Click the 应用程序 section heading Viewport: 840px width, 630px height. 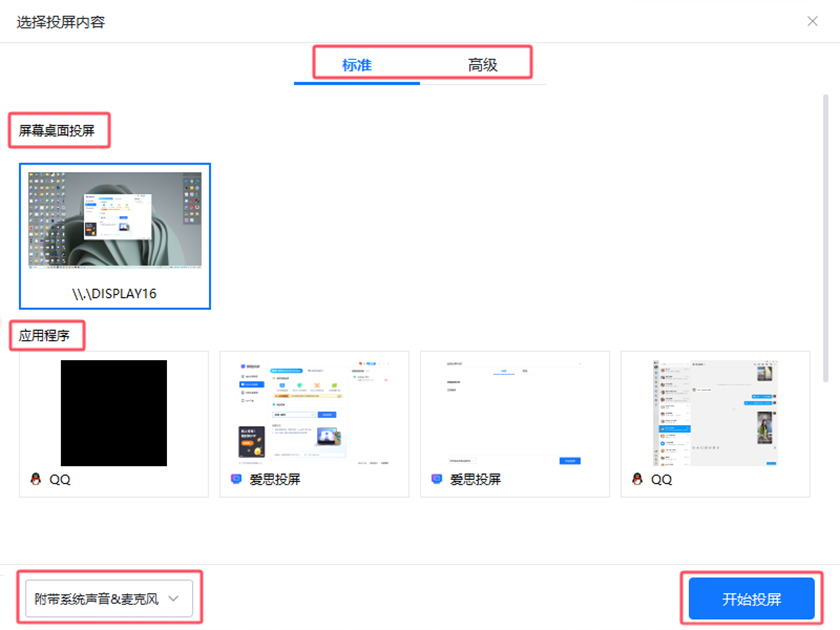pos(47,336)
